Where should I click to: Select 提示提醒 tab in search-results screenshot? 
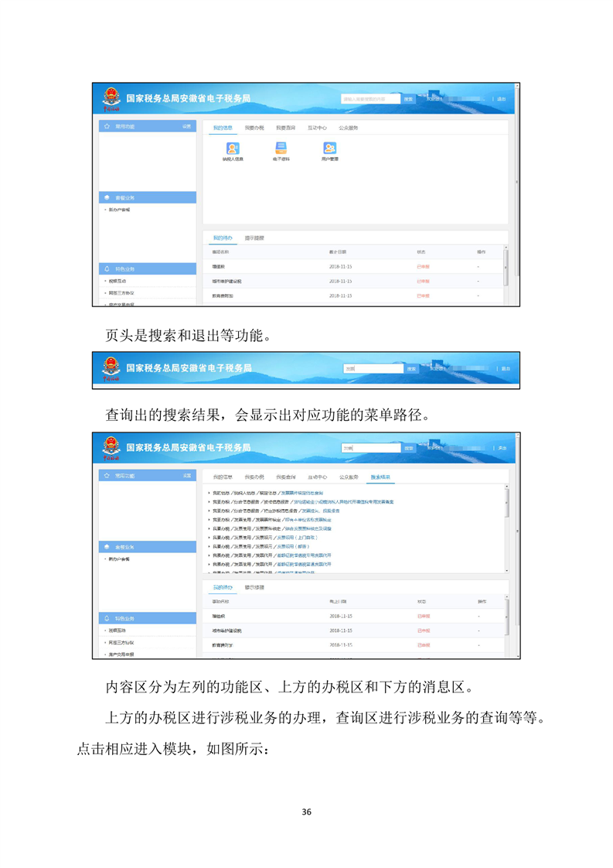[x=254, y=587]
